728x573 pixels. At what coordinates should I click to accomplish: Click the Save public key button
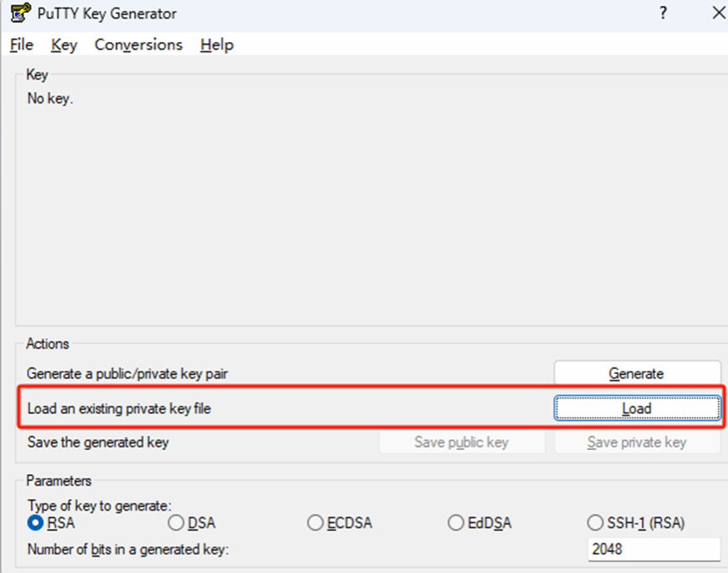[462, 442]
